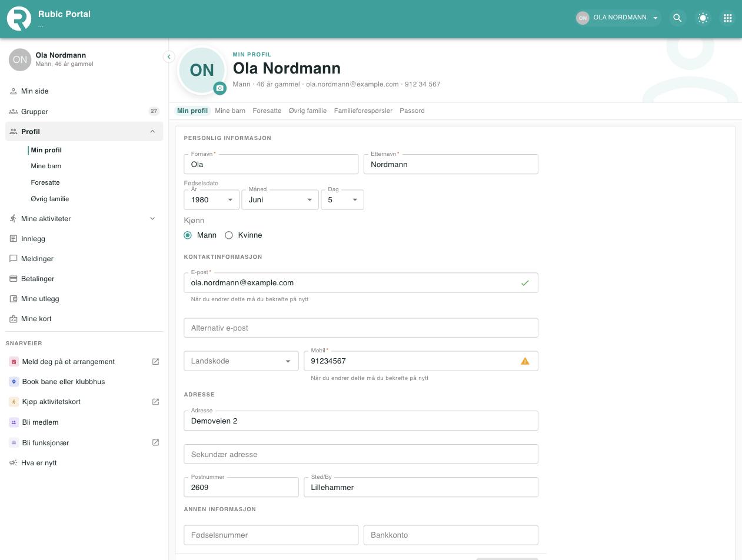Go to Grupper with 27 badge
The image size is (742, 560).
pyautogui.click(x=84, y=111)
